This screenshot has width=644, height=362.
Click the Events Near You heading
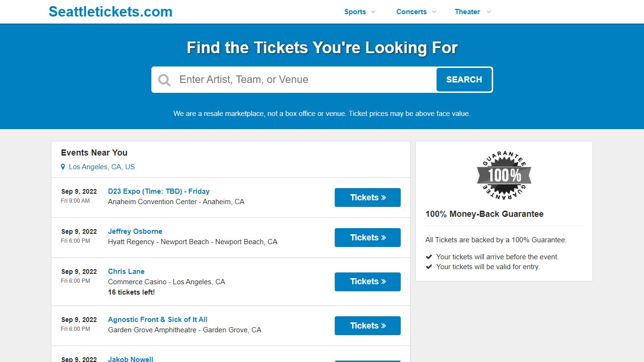(x=94, y=153)
